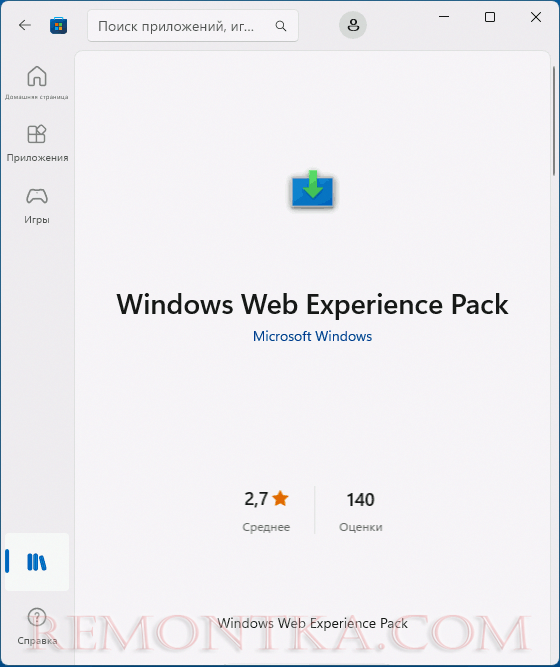Click the search apps input field
560x667 pixels.
[193, 26]
